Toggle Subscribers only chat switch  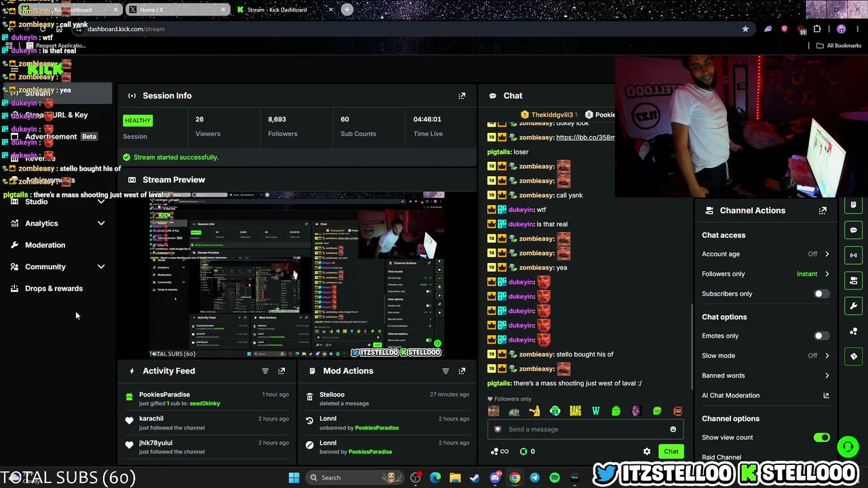[821, 294]
